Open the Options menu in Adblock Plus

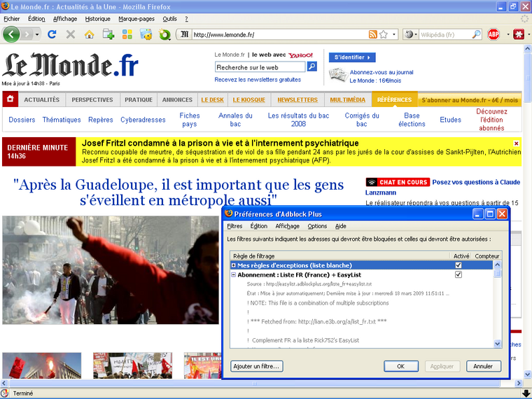click(317, 226)
